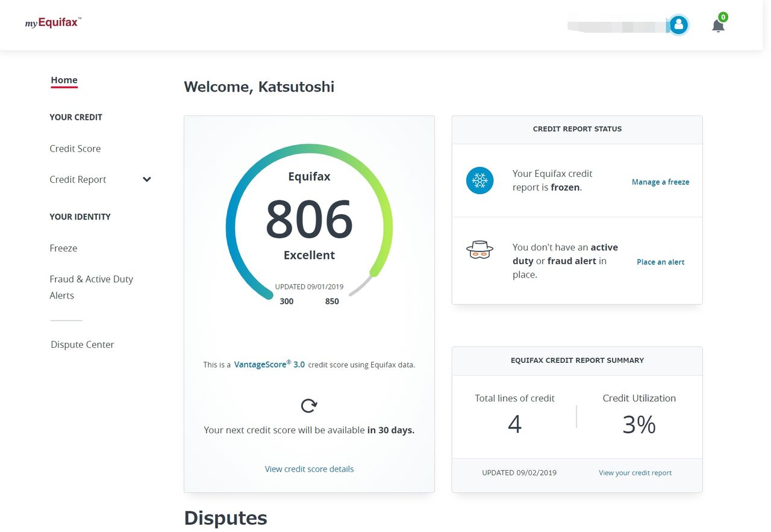Click the snowflake freeze status icon
The image size is (771, 532).
coord(479,181)
